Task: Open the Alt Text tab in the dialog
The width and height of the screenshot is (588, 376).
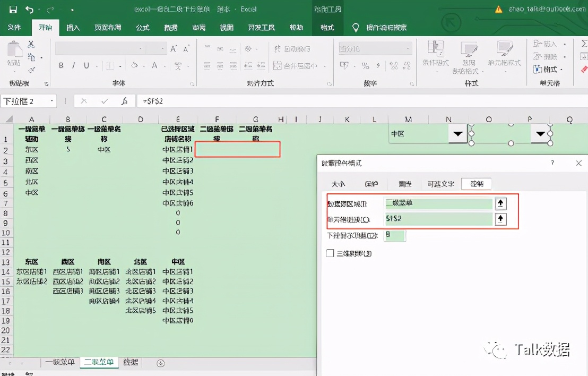Action: coord(440,184)
